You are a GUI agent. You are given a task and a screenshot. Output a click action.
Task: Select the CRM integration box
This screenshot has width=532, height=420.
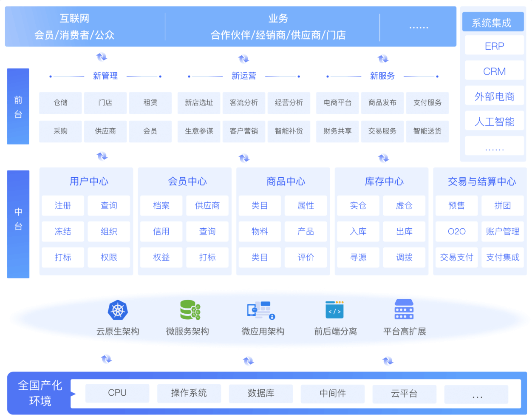click(x=494, y=71)
